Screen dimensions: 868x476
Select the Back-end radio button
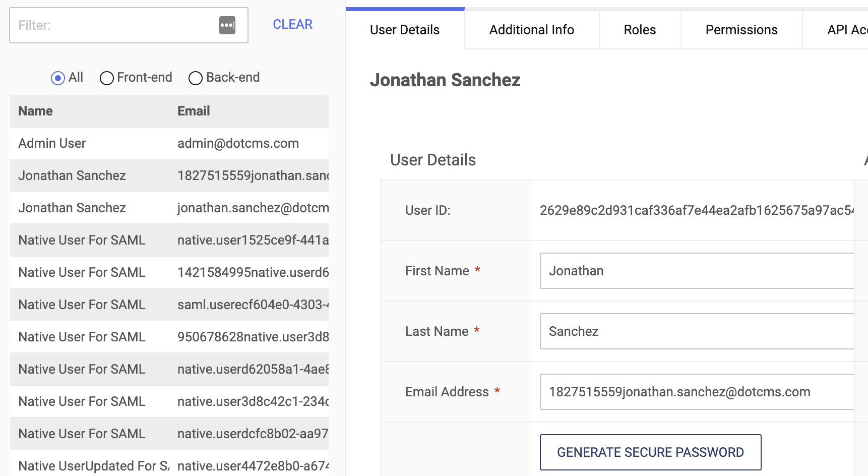click(196, 78)
